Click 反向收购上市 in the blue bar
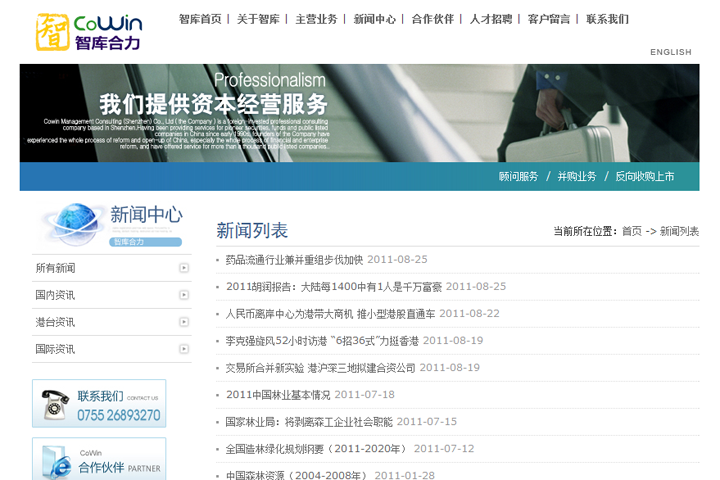This screenshot has width=720, height=480. (644, 176)
